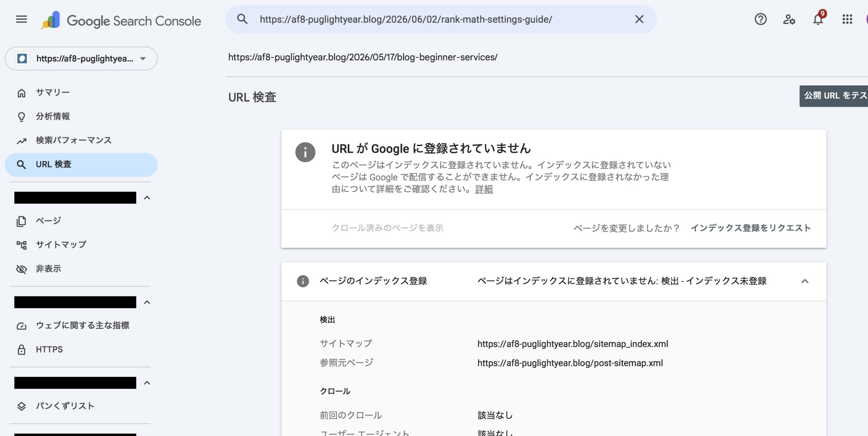This screenshot has width=868, height=436.
Task: Click the sitemap tree icon
Action: [21, 245]
